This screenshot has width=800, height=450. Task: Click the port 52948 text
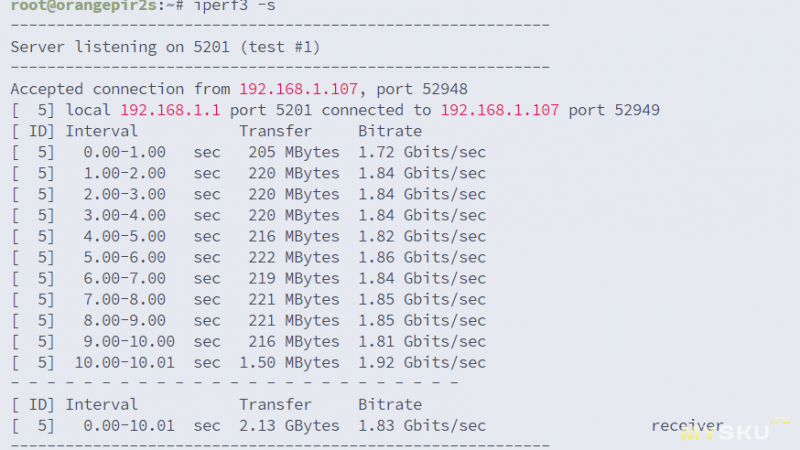click(x=422, y=89)
